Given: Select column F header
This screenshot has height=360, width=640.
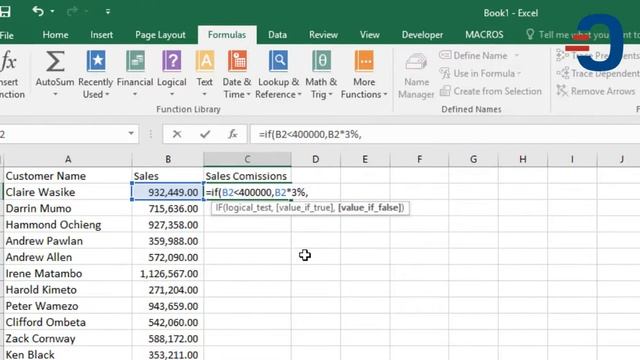Looking at the screenshot, I should (x=419, y=159).
